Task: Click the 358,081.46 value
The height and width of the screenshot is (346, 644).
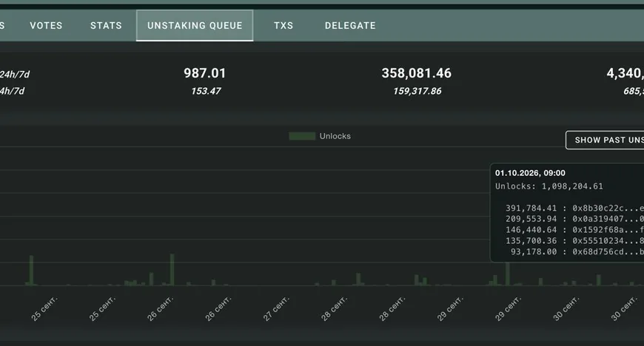Action: click(x=417, y=73)
